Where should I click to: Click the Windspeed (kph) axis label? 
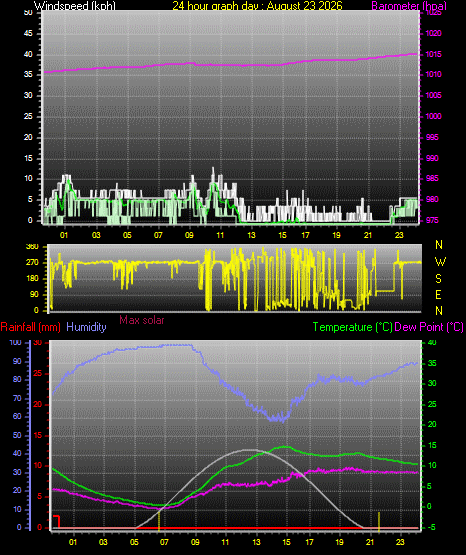(x=75, y=6)
